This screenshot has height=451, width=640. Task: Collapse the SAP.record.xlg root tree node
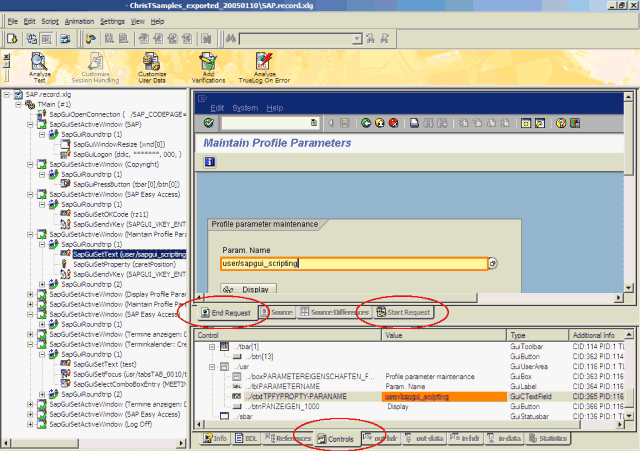pos(6,95)
